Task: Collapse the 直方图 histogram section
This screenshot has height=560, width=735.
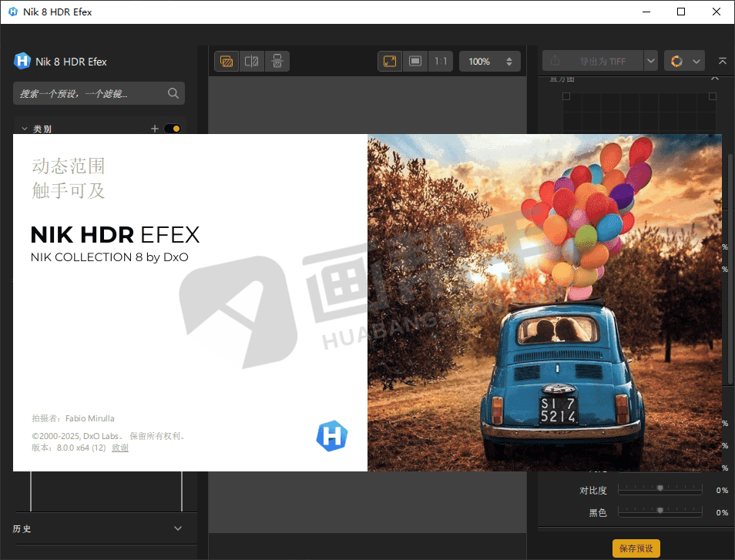Action: tap(715, 79)
